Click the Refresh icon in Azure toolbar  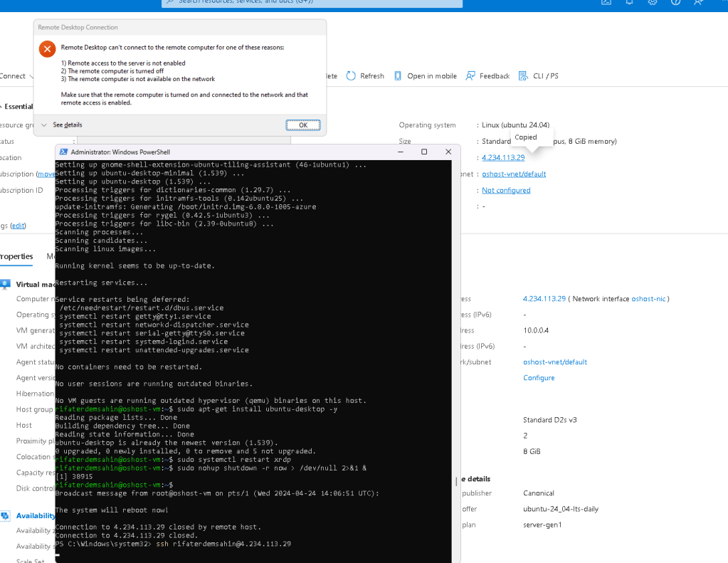pyautogui.click(x=351, y=75)
